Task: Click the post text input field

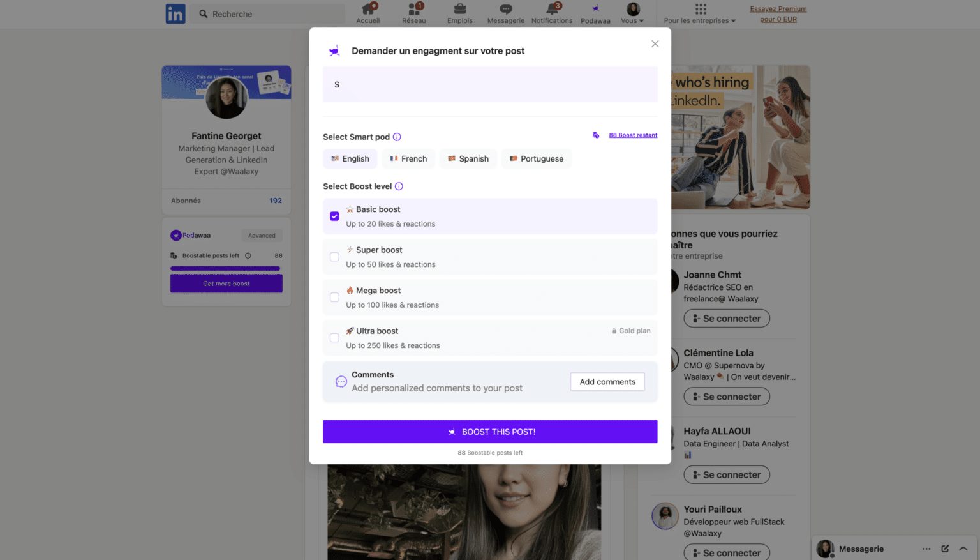Action: pyautogui.click(x=490, y=85)
